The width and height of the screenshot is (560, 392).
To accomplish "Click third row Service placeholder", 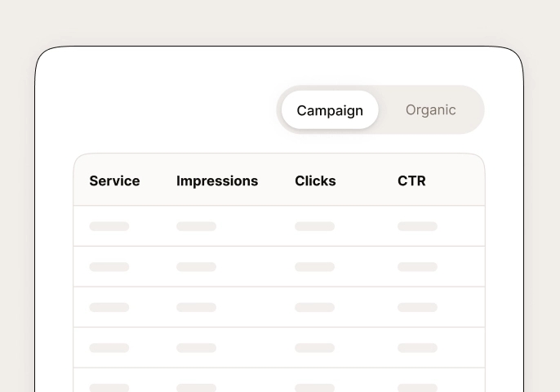I will coord(109,307).
